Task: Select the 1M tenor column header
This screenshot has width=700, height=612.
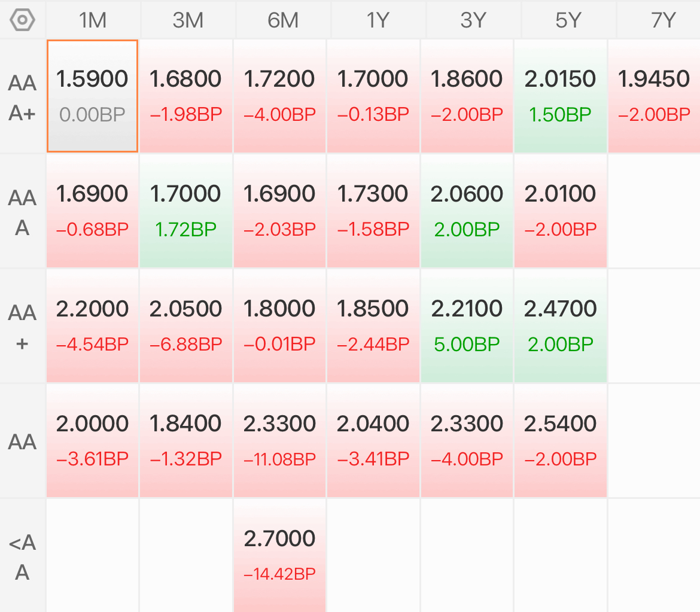Action: coord(93,20)
